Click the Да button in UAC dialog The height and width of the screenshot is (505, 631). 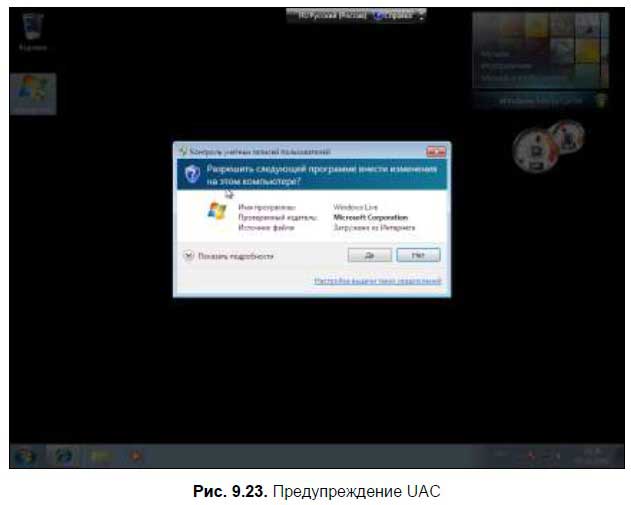click(369, 255)
